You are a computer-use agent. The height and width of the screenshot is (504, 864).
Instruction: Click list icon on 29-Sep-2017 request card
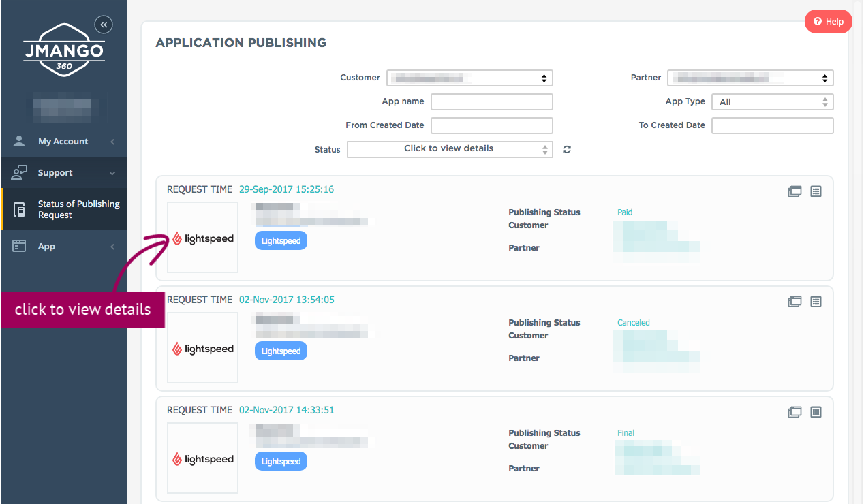click(816, 191)
